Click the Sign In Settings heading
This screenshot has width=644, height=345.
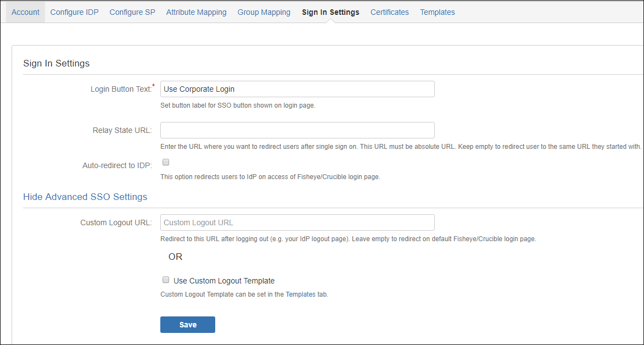(56, 63)
